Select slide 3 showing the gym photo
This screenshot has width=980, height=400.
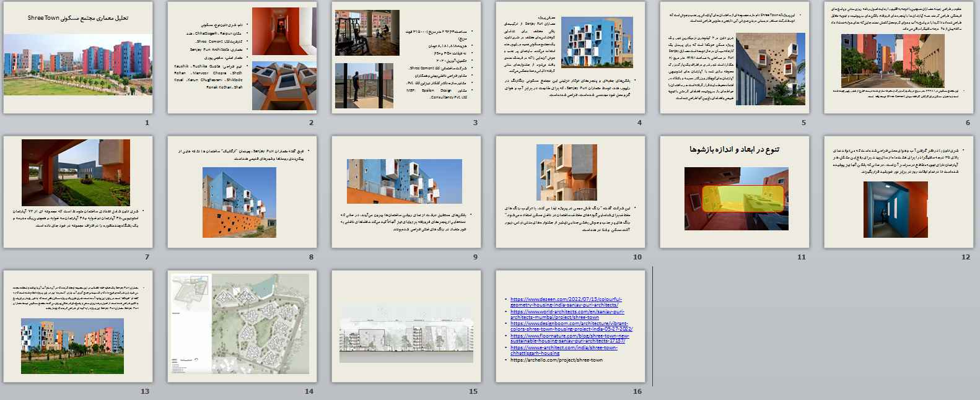coord(406,58)
